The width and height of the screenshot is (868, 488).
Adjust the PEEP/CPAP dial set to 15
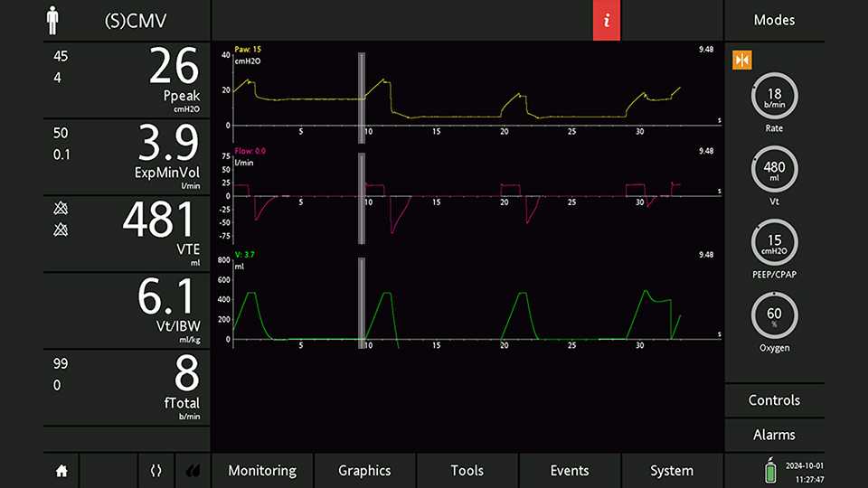pyautogui.click(x=774, y=242)
